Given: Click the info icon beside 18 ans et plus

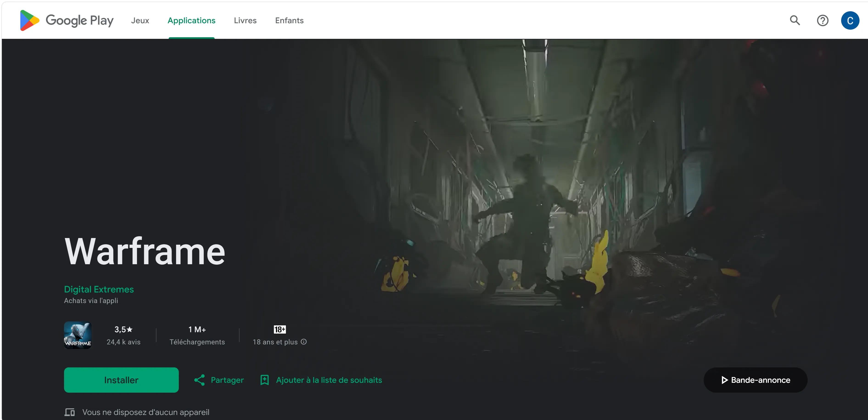Looking at the screenshot, I should (304, 342).
